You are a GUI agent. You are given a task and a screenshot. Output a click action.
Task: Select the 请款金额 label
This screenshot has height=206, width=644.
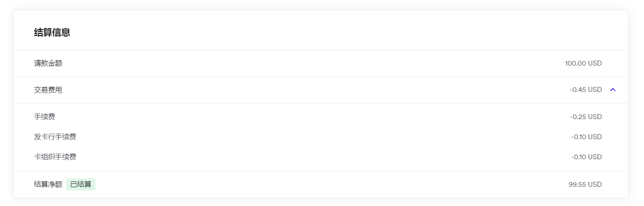point(48,63)
